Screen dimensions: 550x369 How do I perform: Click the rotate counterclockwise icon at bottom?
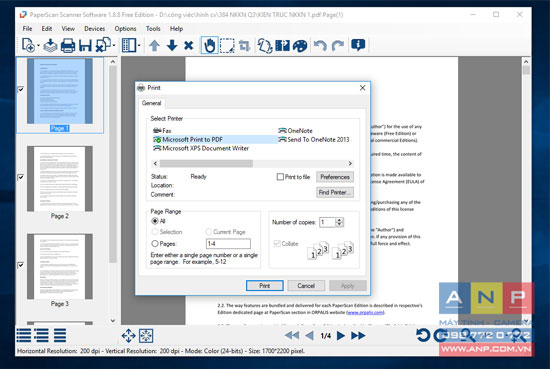[x=423, y=335]
